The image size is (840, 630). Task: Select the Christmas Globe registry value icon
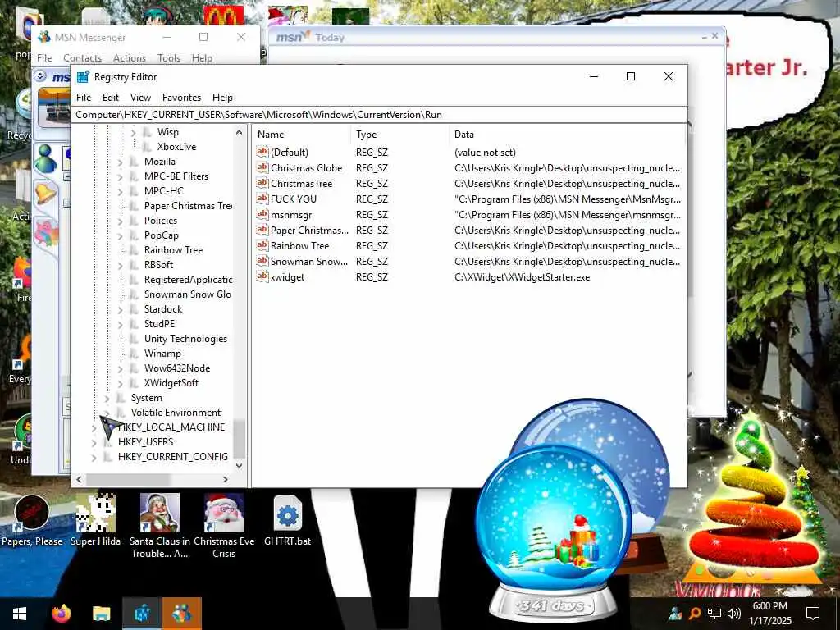click(x=262, y=167)
